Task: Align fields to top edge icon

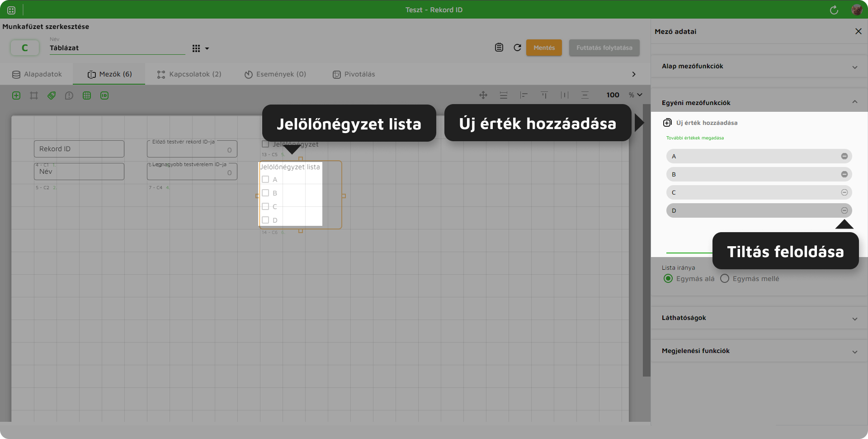Action: click(544, 95)
